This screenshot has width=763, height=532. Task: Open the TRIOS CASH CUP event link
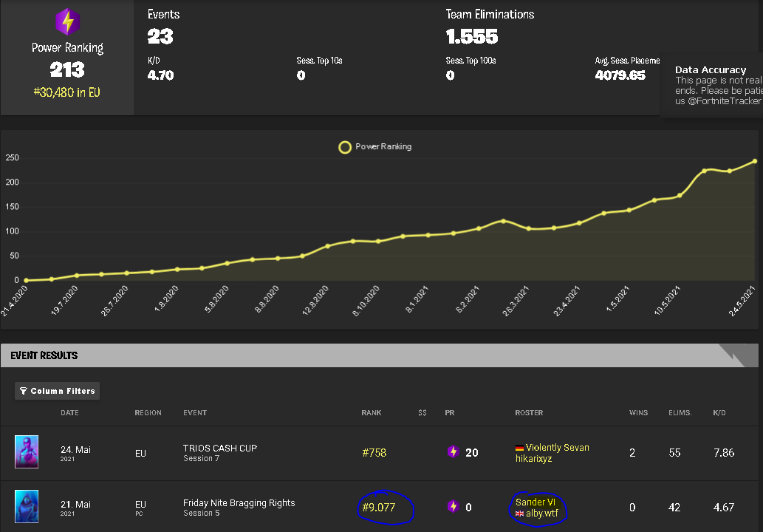(220, 449)
